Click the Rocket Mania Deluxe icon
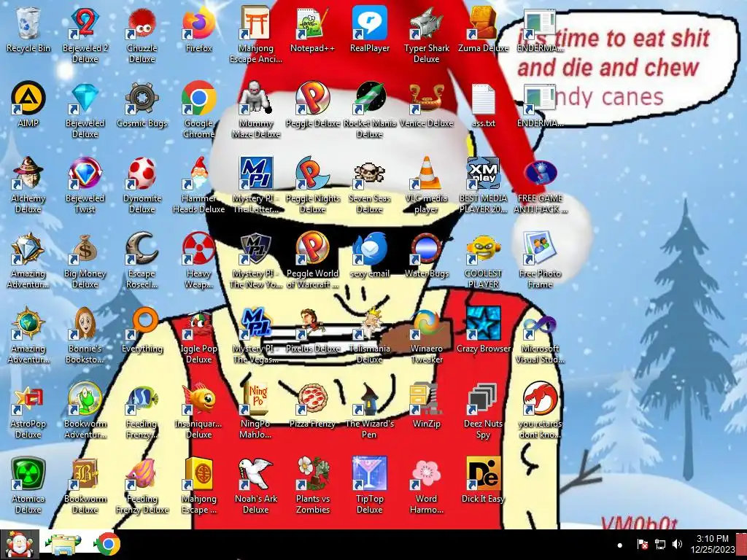 (370, 98)
